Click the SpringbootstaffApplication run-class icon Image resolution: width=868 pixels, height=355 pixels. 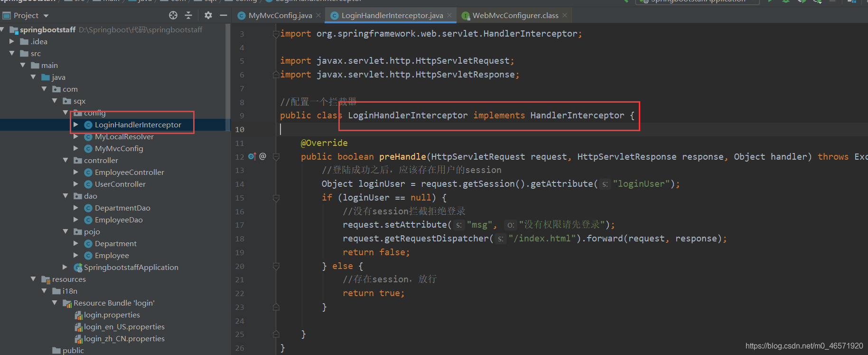click(78, 268)
